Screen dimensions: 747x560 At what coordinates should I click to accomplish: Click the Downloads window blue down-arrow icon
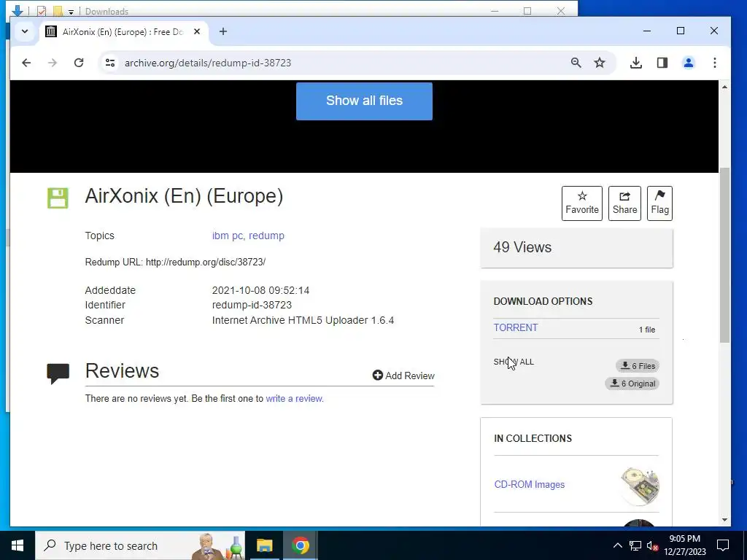tap(18, 10)
